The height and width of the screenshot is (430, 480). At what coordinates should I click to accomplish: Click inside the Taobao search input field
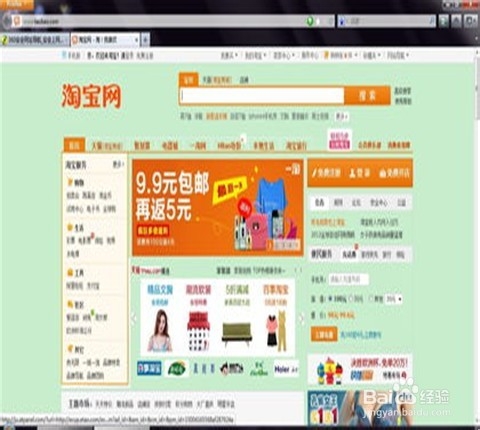click(x=262, y=96)
